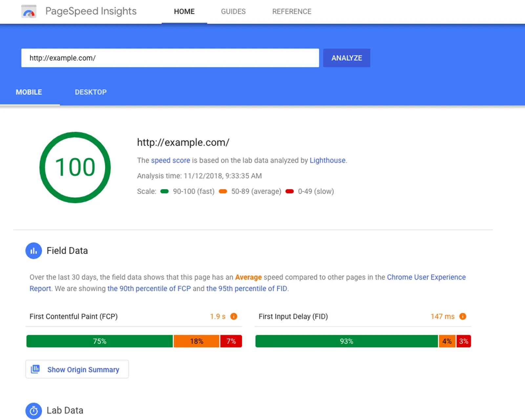Switch to the Desktop tab
Viewport: 525px width, 420px height.
pos(91,92)
